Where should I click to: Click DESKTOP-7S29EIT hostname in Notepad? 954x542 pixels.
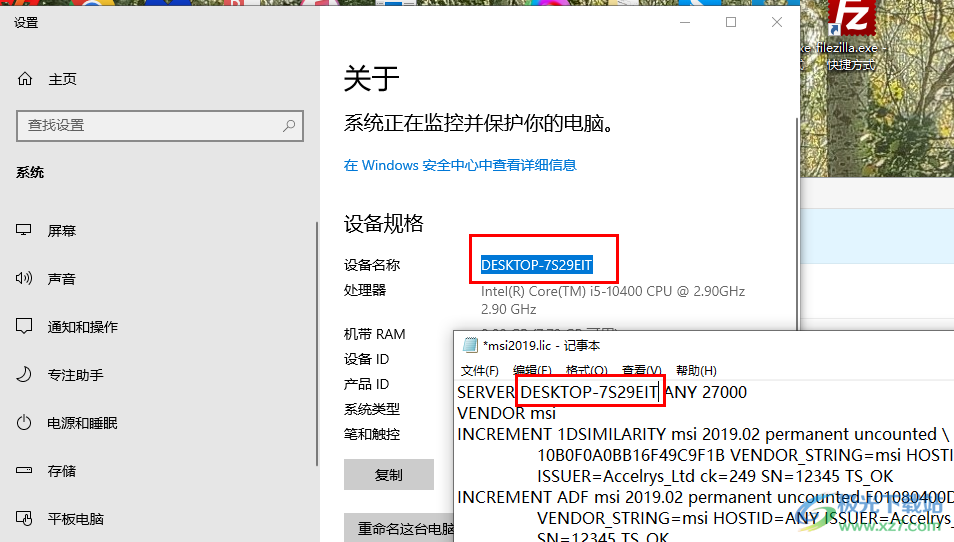coord(589,392)
